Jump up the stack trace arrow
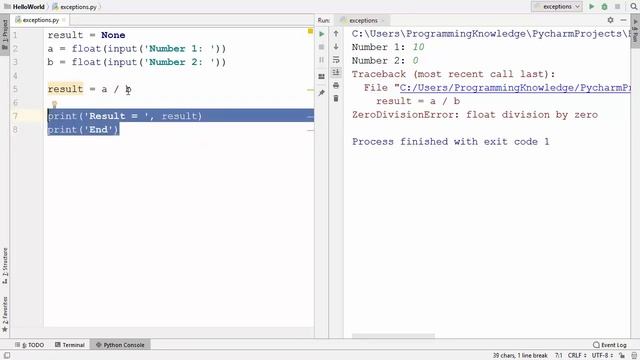The height and width of the screenshot is (360, 640). coord(336,34)
